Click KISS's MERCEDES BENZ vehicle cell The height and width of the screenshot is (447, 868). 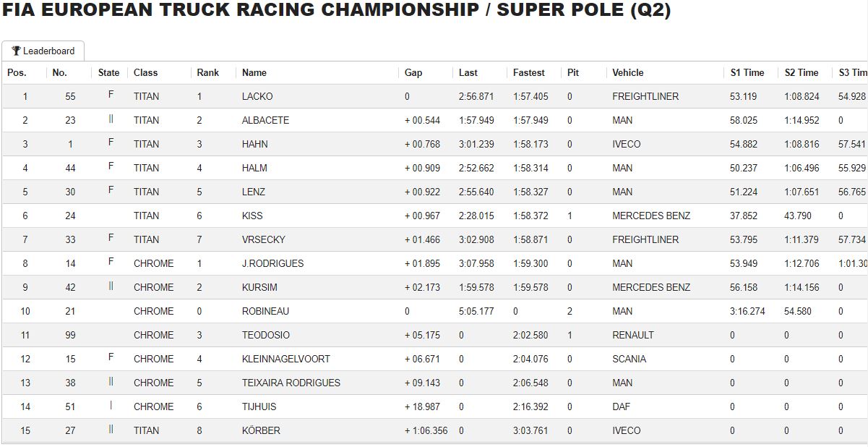pos(651,216)
